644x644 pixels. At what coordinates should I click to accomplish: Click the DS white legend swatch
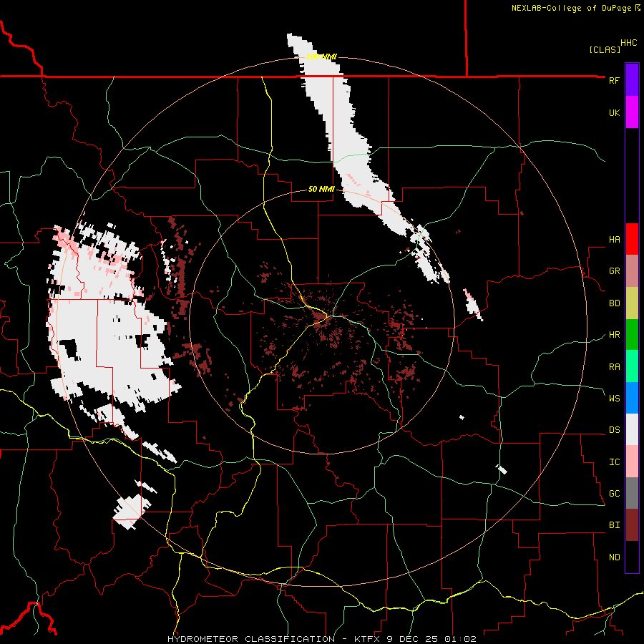[x=632, y=429]
